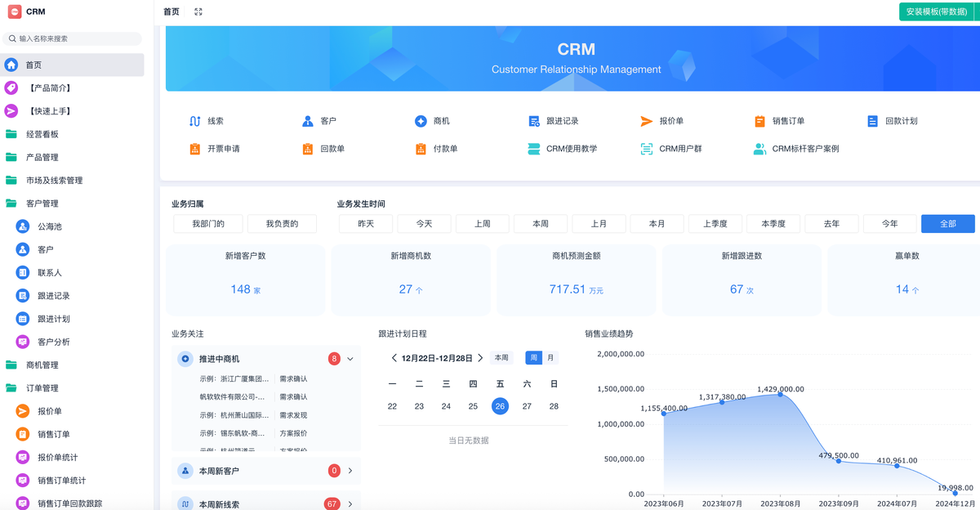Open 销售订单回款跟踪 in the sidebar
Image resolution: width=980 pixels, height=510 pixels.
click(73, 503)
